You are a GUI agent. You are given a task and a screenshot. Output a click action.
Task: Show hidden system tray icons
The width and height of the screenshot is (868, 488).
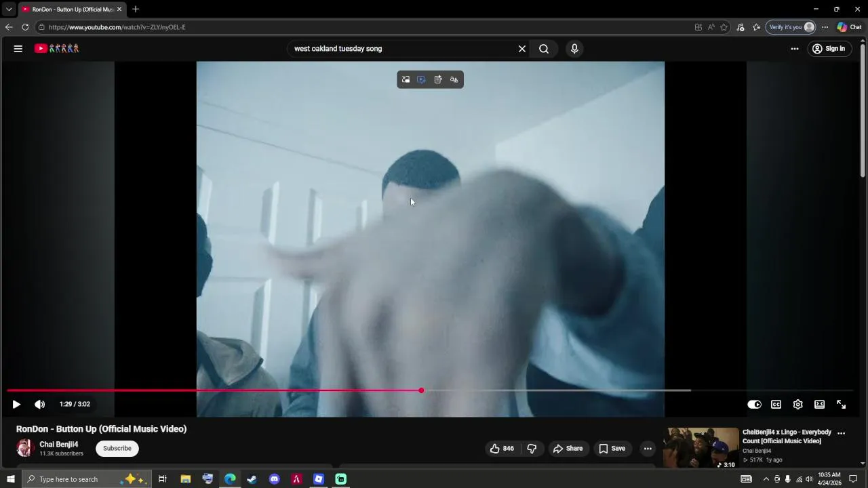766,479
